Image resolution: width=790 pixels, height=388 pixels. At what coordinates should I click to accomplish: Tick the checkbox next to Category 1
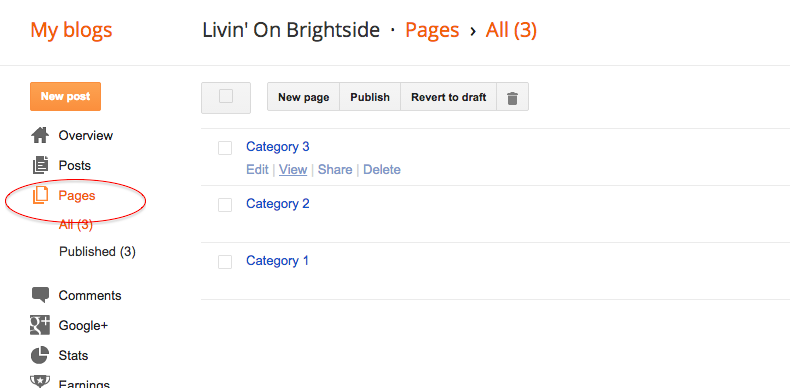click(225, 262)
